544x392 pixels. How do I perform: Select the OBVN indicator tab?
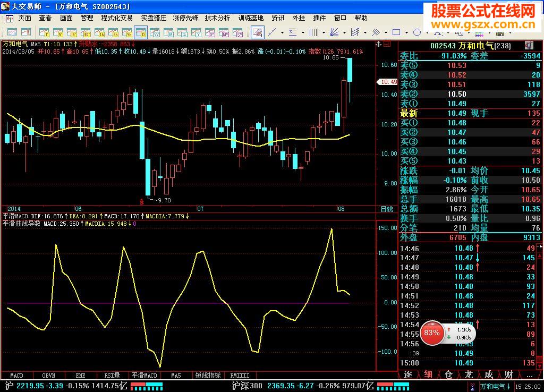click(49, 375)
